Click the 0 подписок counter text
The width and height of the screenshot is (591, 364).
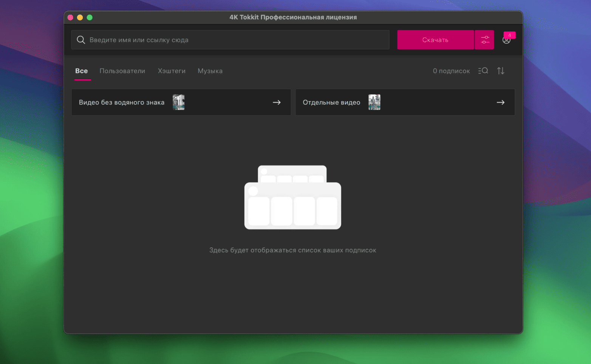pyautogui.click(x=451, y=71)
